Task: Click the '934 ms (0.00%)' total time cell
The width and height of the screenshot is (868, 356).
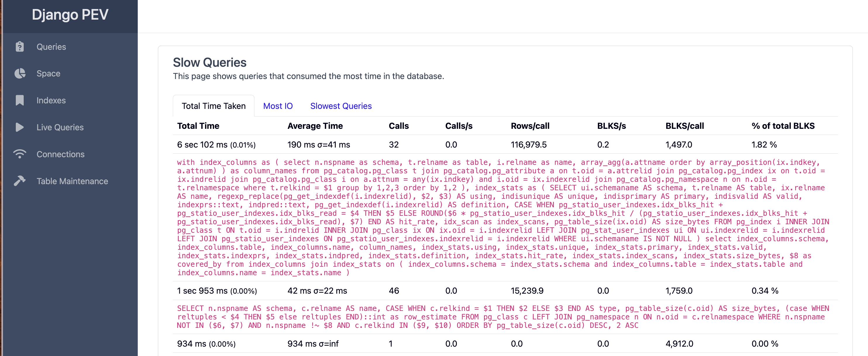Action: tap(206, 344)
